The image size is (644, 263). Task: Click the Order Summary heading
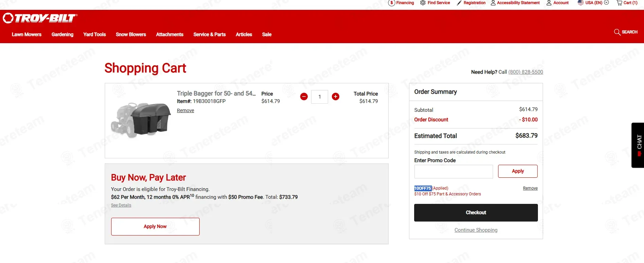pos(436,92)
